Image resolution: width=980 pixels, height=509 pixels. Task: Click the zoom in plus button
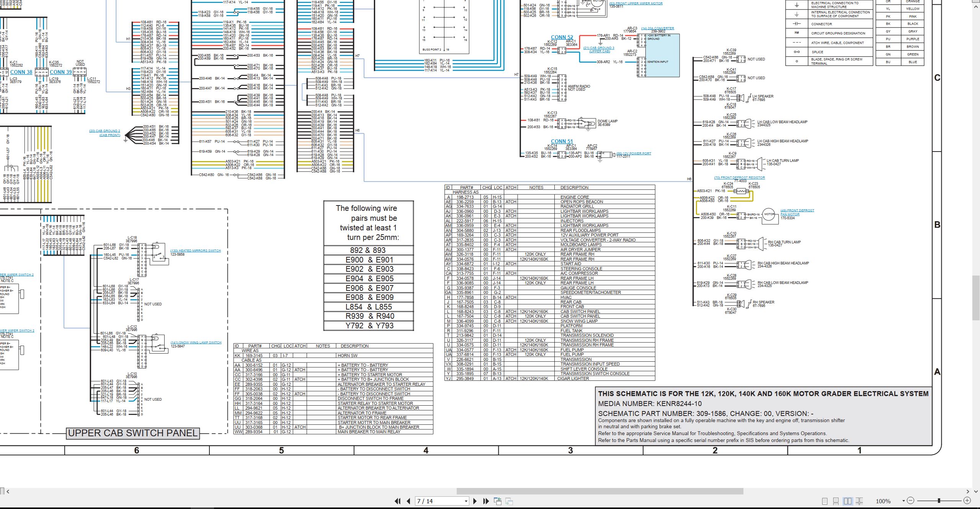(967, 501)
